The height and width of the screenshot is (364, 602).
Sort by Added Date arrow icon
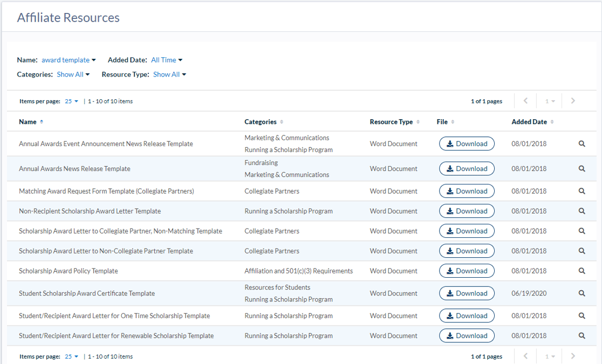tap(552, 122)
